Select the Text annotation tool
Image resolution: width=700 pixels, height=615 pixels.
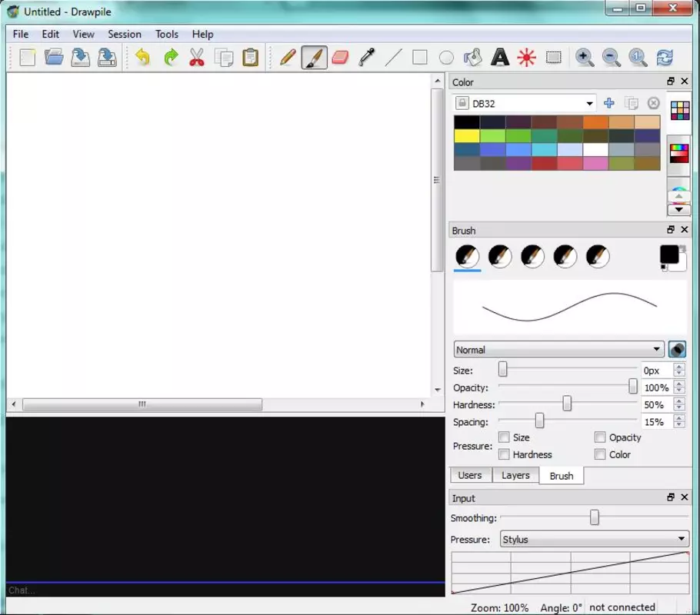pos(499,58)
